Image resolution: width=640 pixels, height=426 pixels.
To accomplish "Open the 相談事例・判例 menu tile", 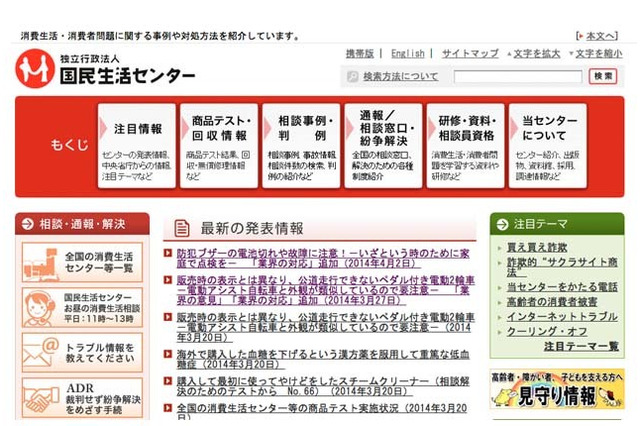I will click(x=301, y=146).
